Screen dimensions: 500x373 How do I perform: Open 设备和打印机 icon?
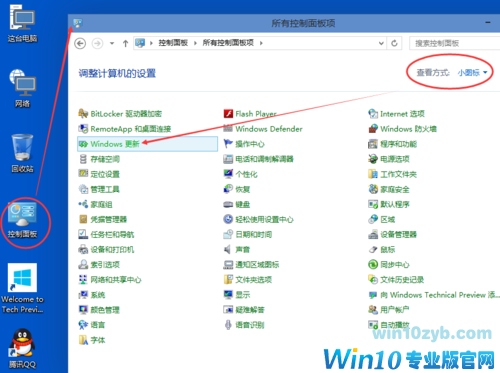click(x=83, y=249)
